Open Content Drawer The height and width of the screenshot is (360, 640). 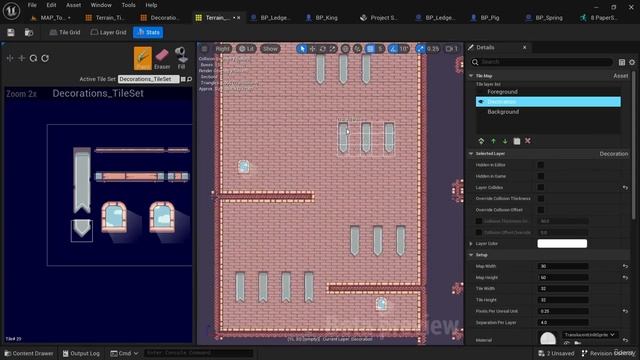coord(29,353)
